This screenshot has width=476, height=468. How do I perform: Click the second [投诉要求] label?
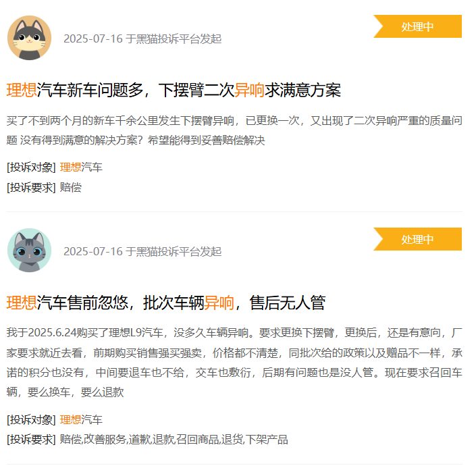(x=31, y=440)
